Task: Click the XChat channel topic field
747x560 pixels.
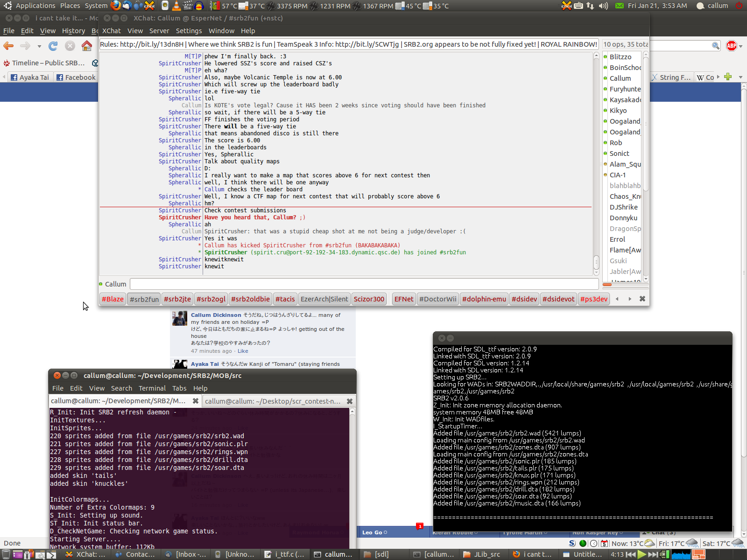Action: (x=349, y=44)
